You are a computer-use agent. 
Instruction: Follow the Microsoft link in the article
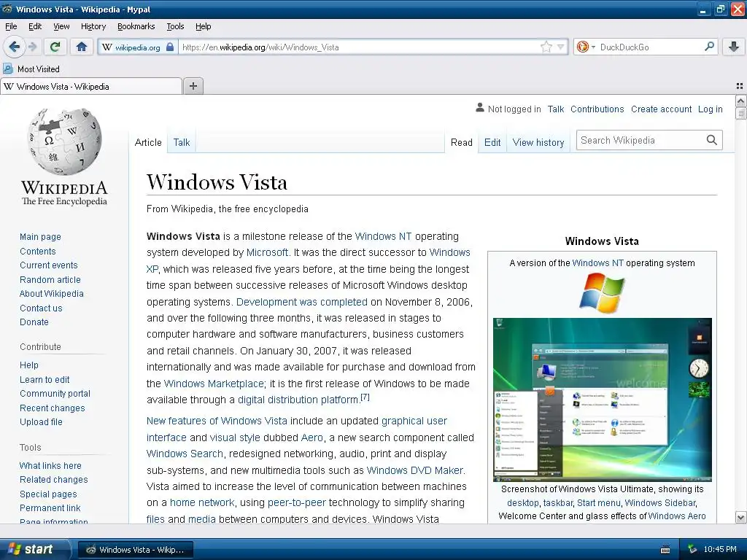267,252
